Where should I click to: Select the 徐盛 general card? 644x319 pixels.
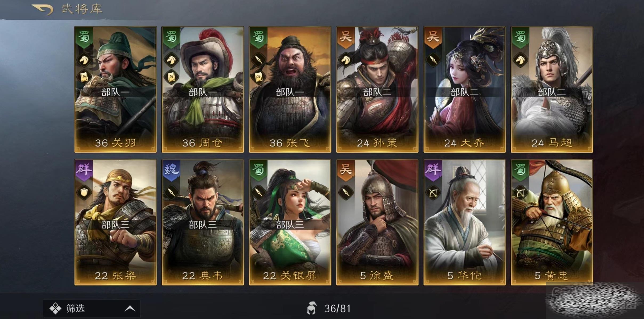(377, 222)
